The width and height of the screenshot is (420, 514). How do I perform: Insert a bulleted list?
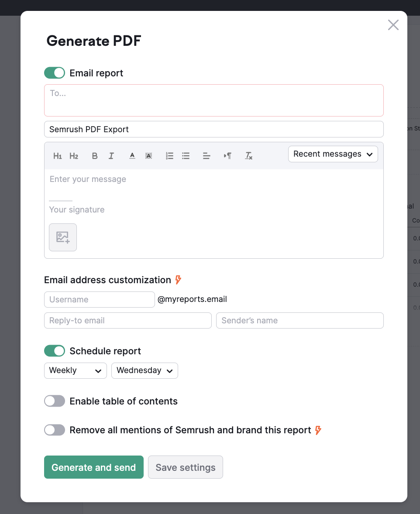point(186,156)
